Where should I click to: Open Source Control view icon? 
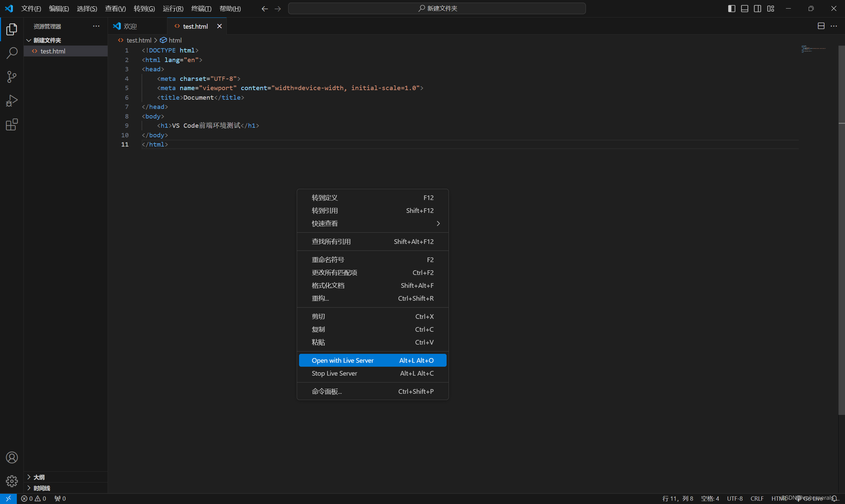point(12,77)
